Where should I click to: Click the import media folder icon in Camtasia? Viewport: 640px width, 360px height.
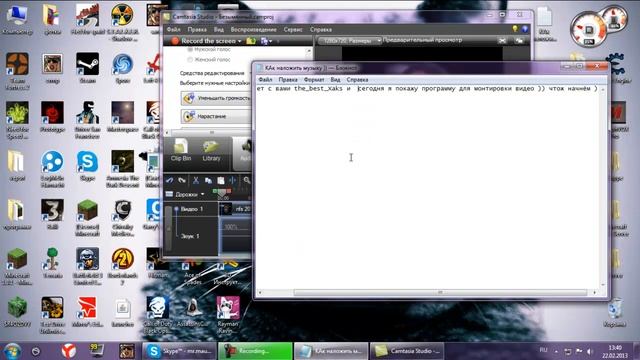click(x=251, y=41)
